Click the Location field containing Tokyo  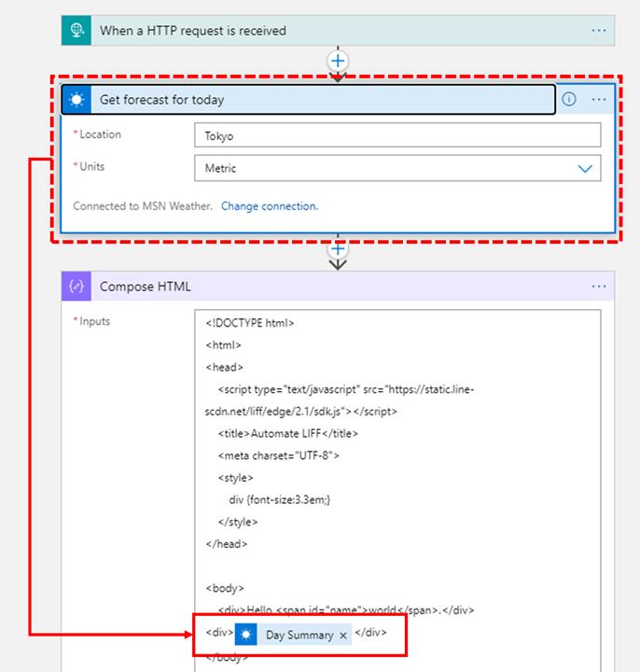pyautogui.click(x=397, y=135)
